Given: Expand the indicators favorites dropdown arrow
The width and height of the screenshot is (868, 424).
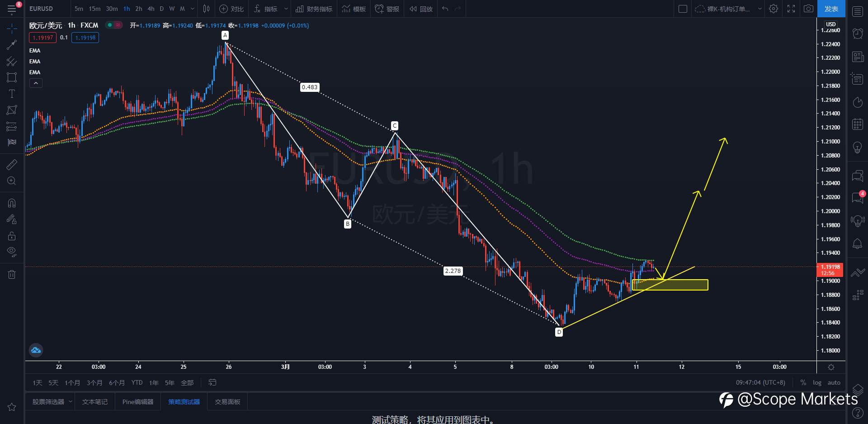Looking at the screenshot, I should tap(286, 9).
